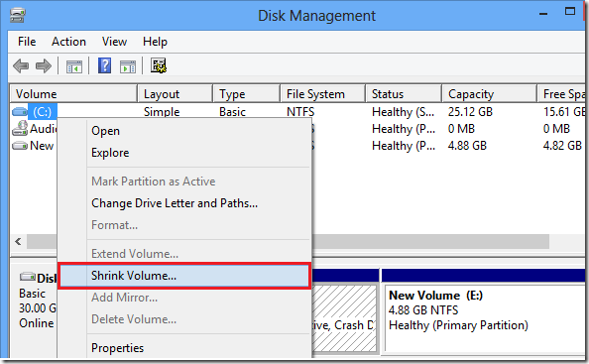Click the 0 MB capacity cell
The width and height of the screenshot is (589, 364).
tap(461, 129)
